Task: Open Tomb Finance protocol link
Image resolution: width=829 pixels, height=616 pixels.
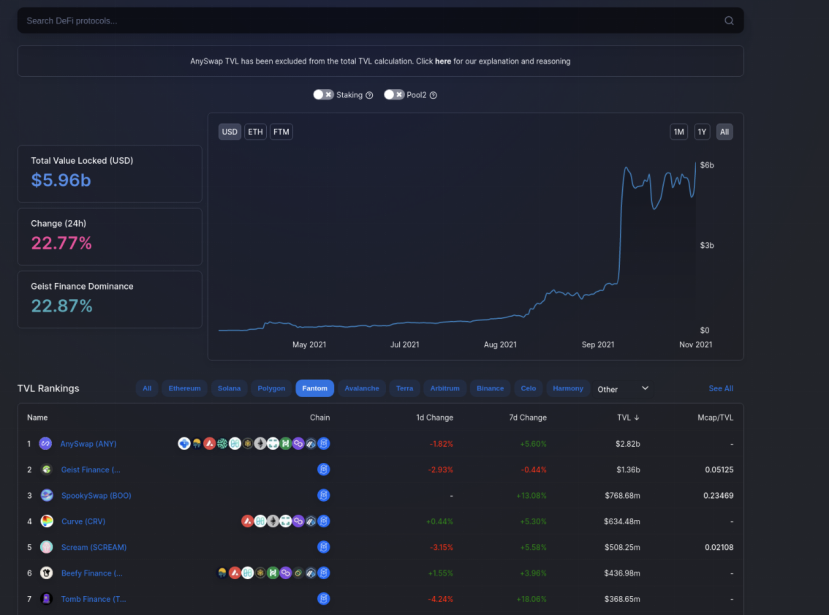Action: (x=94, y=599)
